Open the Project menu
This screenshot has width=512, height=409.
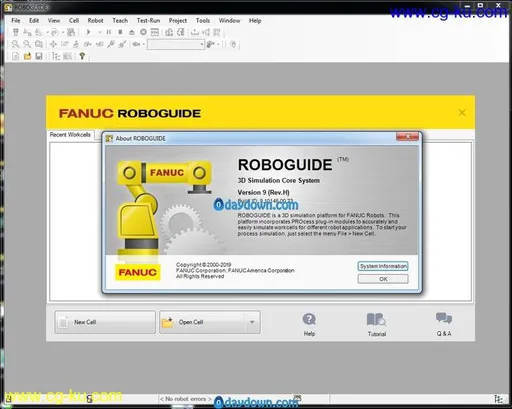[178, 21]
